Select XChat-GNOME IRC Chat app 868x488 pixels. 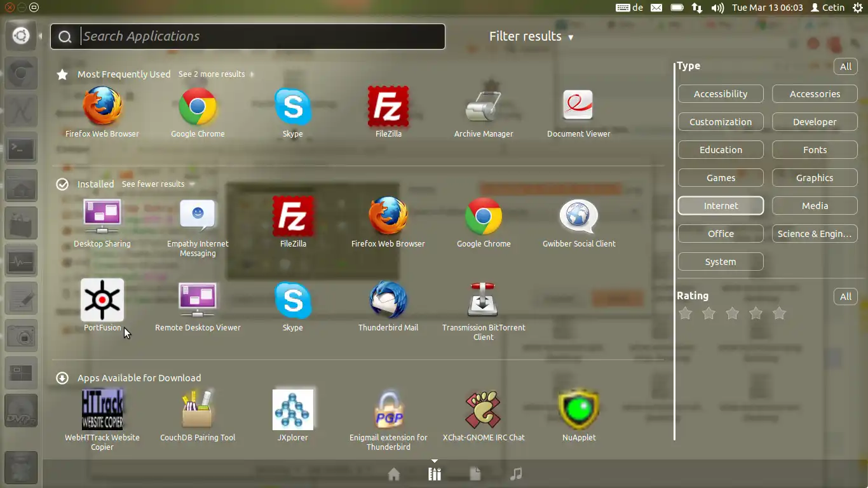pos(484,416)
